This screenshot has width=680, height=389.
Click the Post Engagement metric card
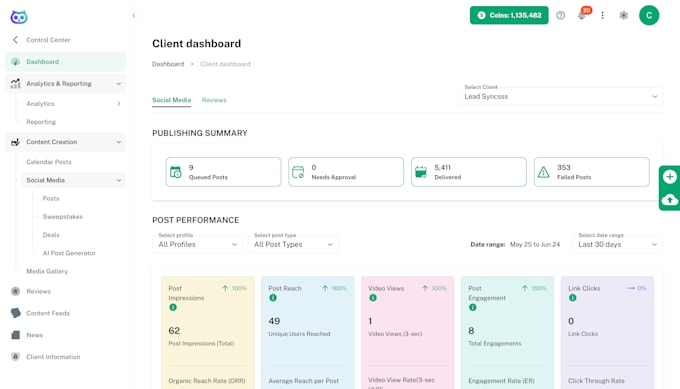(507, 333)
